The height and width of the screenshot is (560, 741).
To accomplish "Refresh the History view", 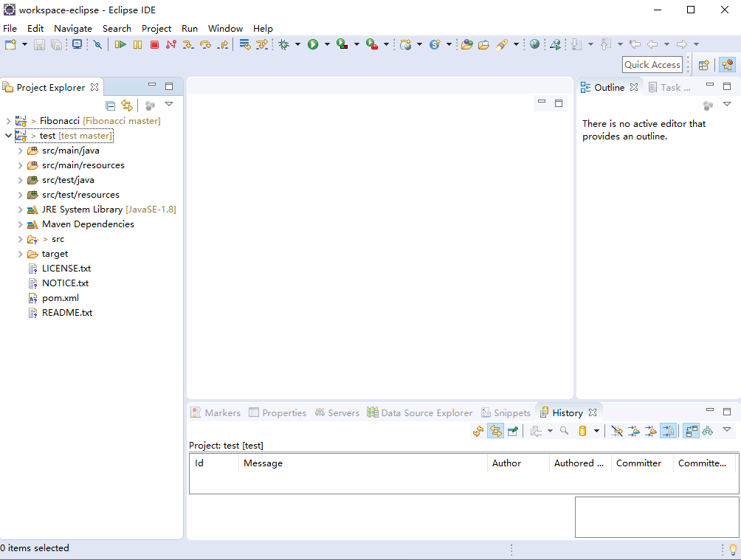I will 478,431.
